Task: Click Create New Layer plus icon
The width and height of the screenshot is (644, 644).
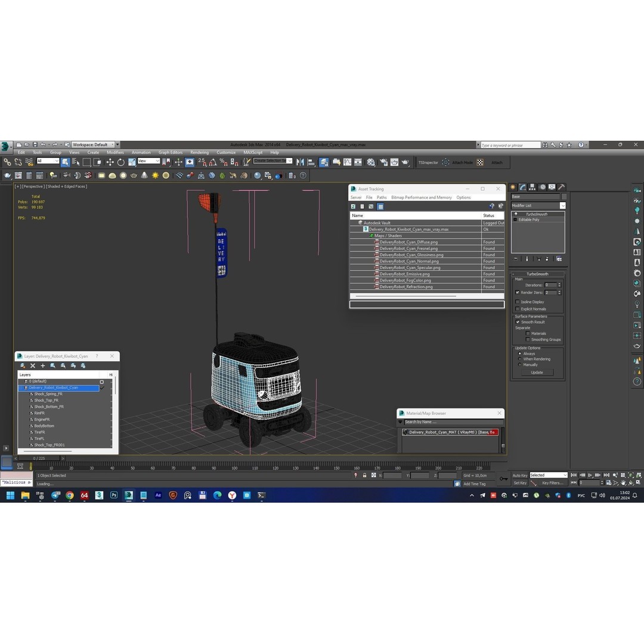Action: (x=43, y=366)
